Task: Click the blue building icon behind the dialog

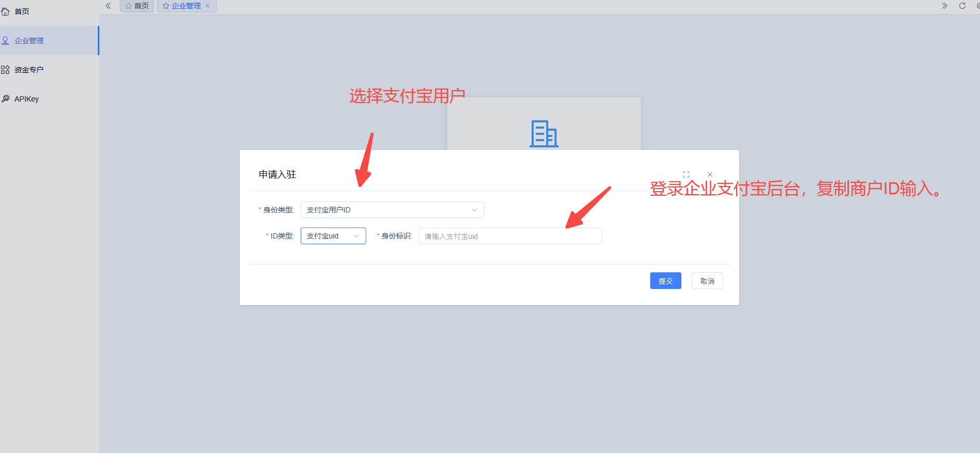Action: (544, 134)
